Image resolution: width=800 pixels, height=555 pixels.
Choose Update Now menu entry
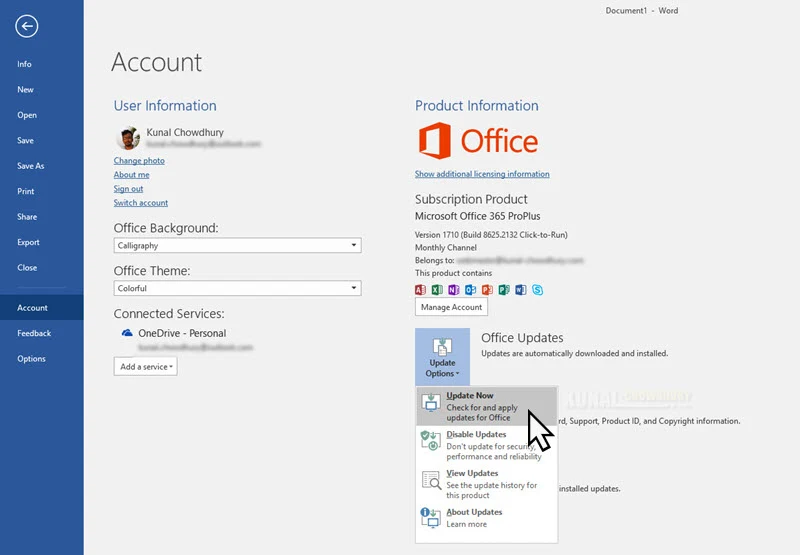(x=486, y=406)
